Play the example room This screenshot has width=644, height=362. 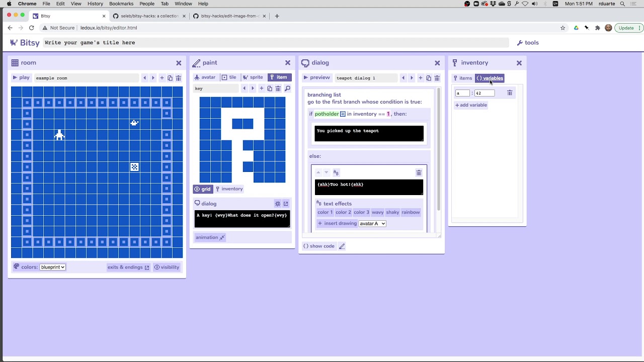[21, 77]
